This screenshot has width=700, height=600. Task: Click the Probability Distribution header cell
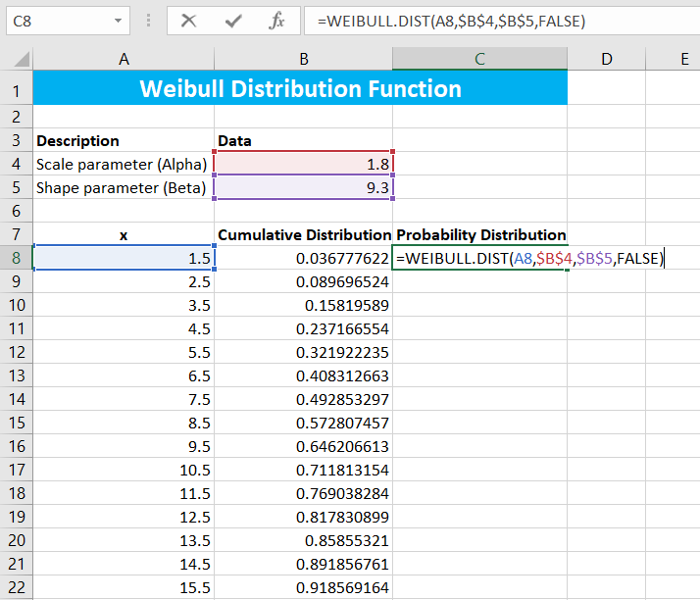click(480, 235)
